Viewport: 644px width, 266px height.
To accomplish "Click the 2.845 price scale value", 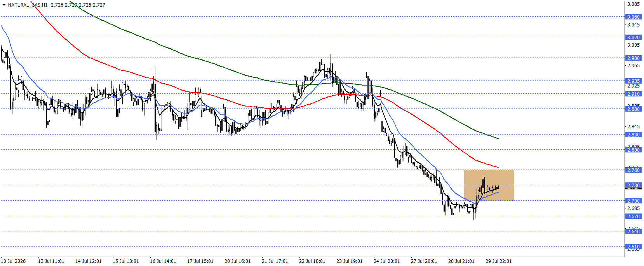I will pos(634,127).
